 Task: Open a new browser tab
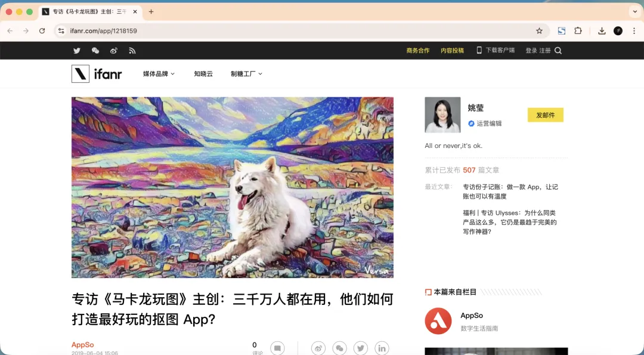151,11
